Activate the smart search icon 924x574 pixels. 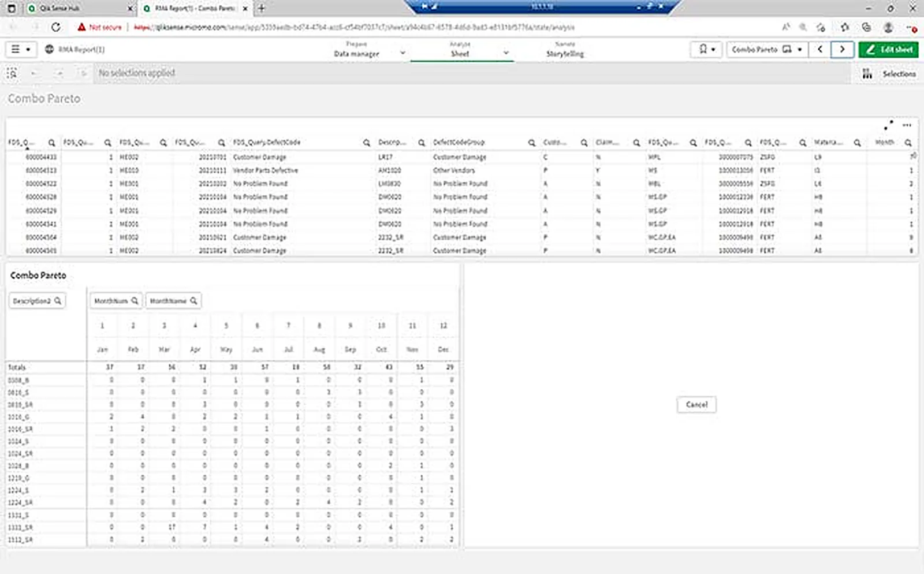[x=12, y=73]
